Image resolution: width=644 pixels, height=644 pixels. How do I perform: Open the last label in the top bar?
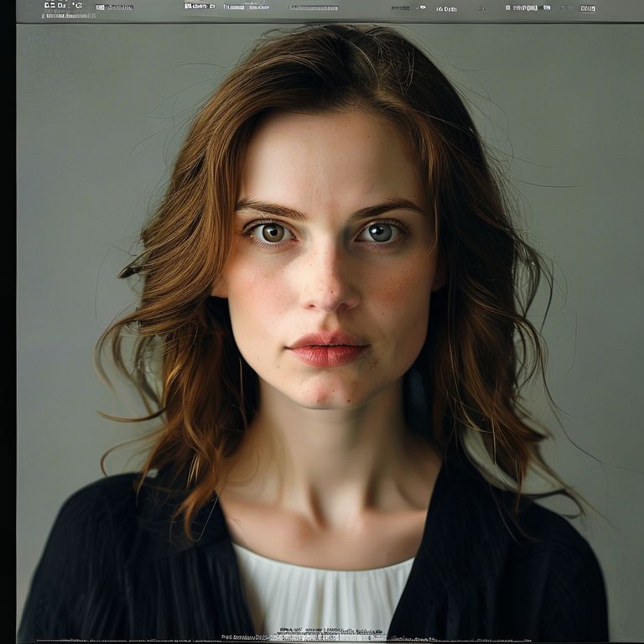pos(588,8)
